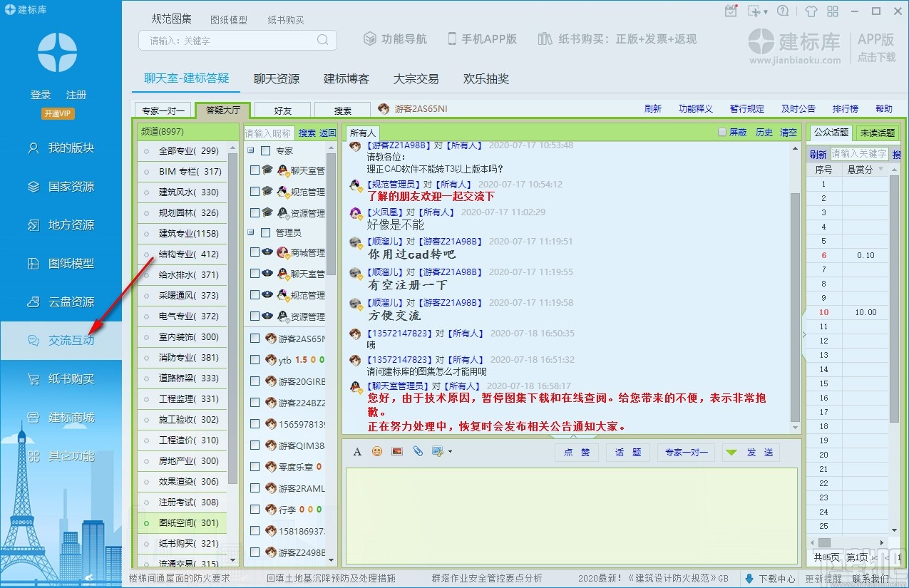The width and height of the screenshot is (909, 588).
Task: Open the skin T-shirt icon
Action: [811, 11]
